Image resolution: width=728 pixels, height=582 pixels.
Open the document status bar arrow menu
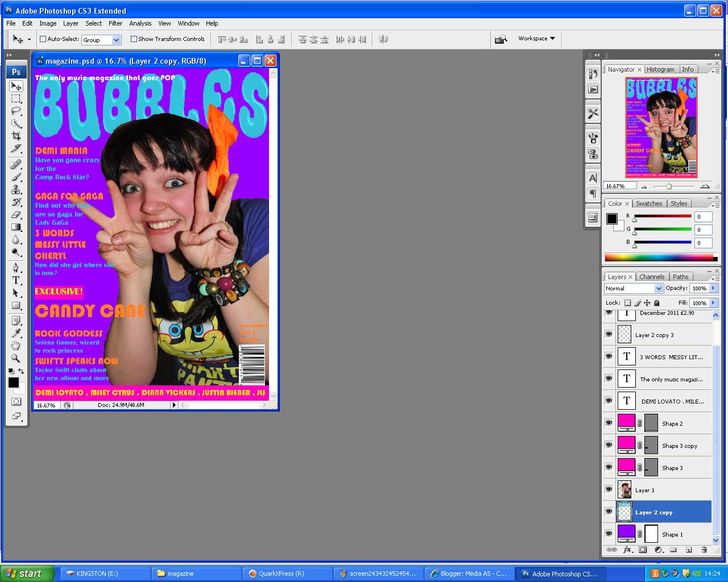click(x=175, y=405)
